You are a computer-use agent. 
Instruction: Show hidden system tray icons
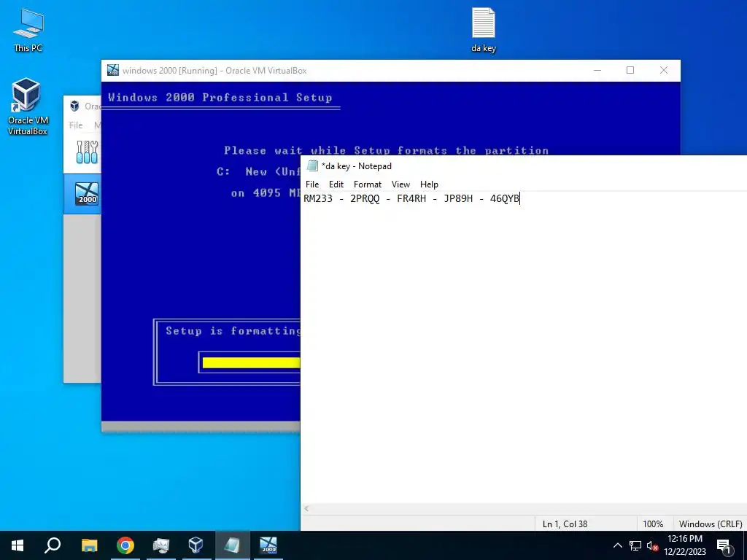pos(617,545)
